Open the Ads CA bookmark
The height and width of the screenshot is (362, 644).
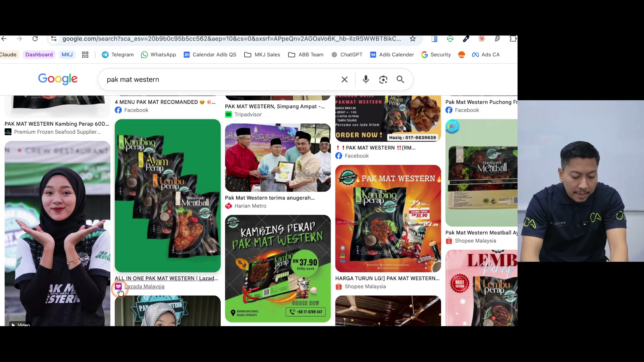point(486,55)
